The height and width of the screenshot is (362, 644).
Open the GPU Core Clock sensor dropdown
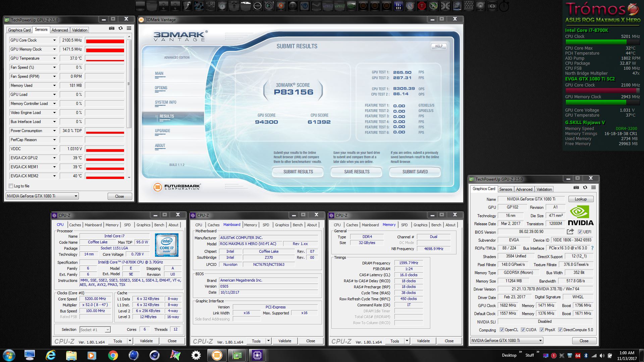point(54,40)
